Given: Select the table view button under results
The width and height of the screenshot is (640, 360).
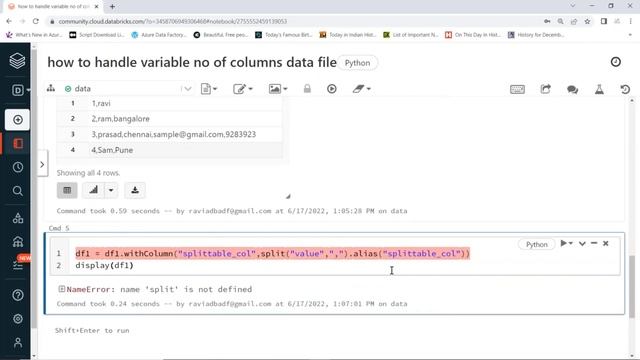Looking at the screenshot, I should coord(67,190).
